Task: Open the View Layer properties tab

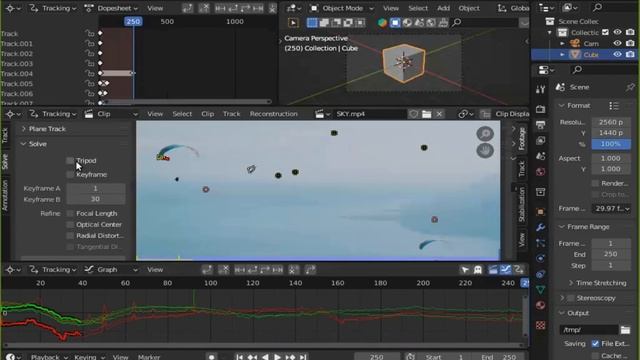Action: pos(540,140)
